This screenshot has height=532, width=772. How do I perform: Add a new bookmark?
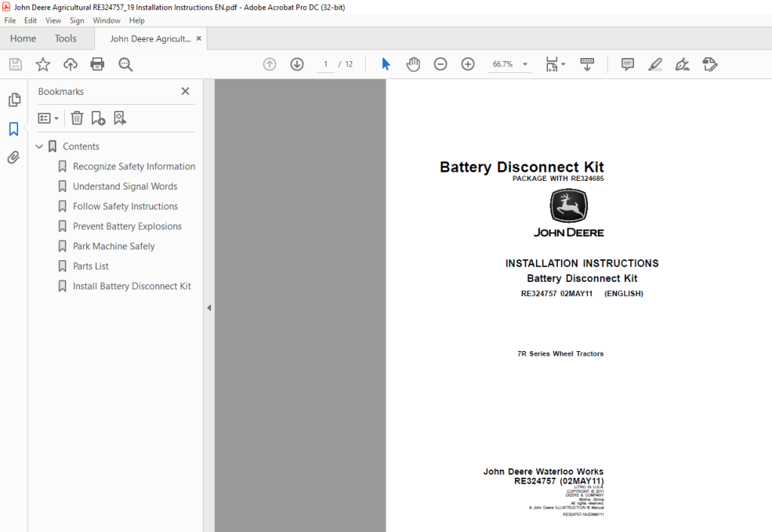[98, 118]
